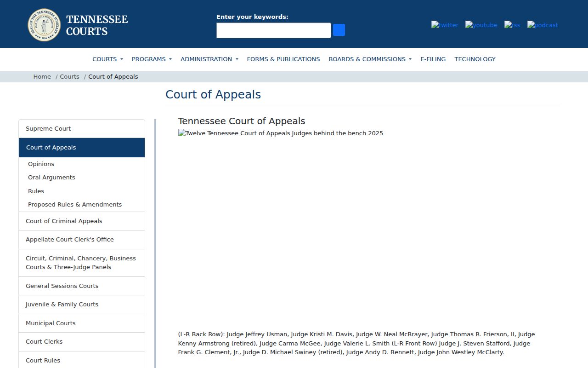Image resolution: width=588 pixels, height=368 pixels.
Task: Click the blue search submit button
Action: 339,30
